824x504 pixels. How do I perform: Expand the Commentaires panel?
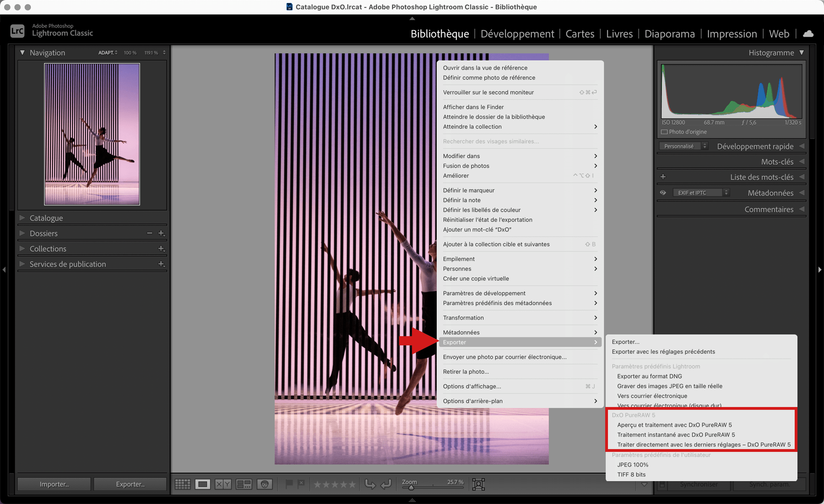[802, 209]
